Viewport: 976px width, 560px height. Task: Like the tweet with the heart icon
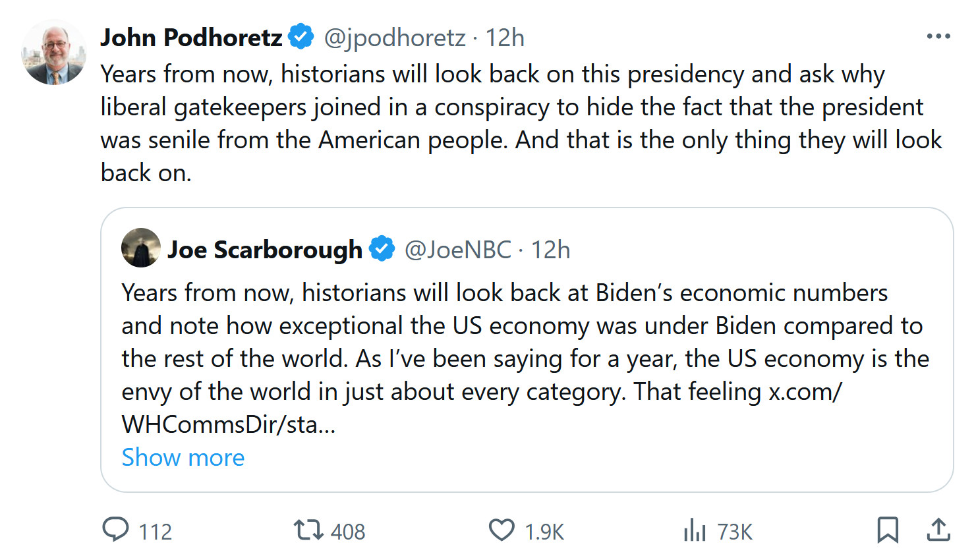pos(502,530)
